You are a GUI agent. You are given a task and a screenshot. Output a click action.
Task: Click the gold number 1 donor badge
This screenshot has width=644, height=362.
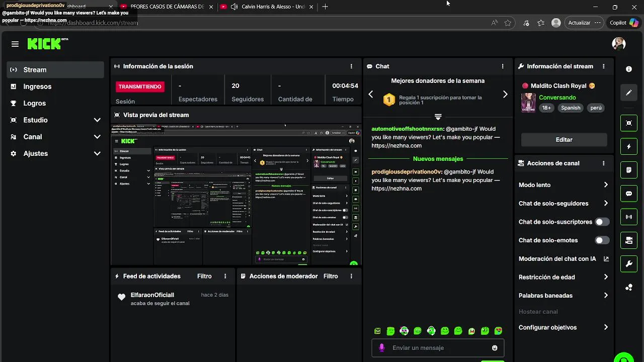(x=389, y=100)
